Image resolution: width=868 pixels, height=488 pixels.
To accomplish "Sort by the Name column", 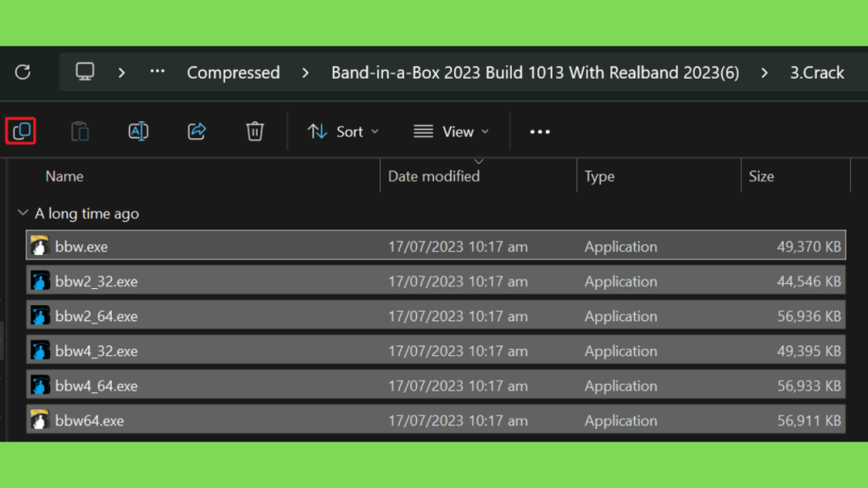I will pyautogui.click(x=64, y=176).
